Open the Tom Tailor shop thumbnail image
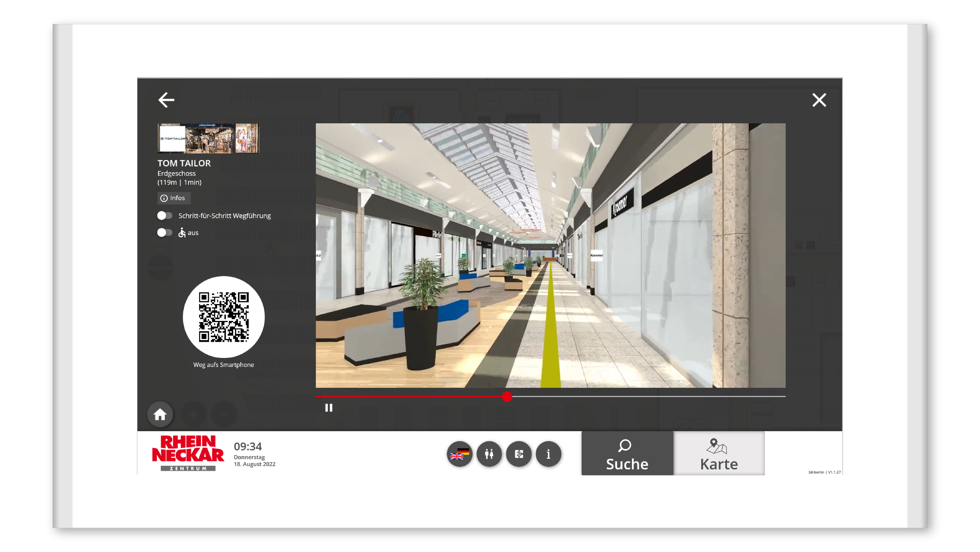The height and width of the screenshot is (552, 980). pos(208,138)
